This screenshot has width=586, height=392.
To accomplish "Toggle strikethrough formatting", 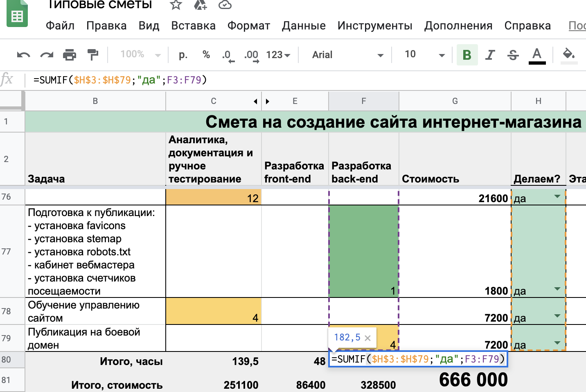I will (513, 55).
